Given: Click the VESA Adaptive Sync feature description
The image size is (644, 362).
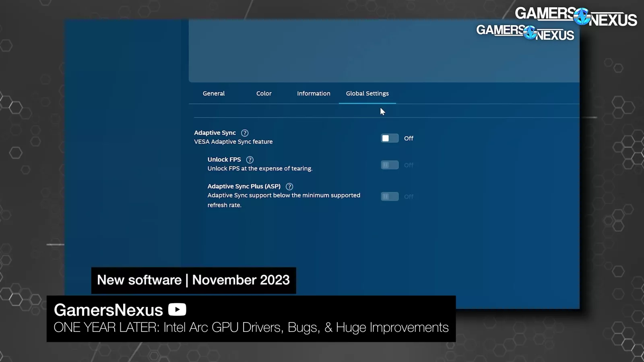Looking at the screenshot, I should pyautogui.click(x=233, y=142).
